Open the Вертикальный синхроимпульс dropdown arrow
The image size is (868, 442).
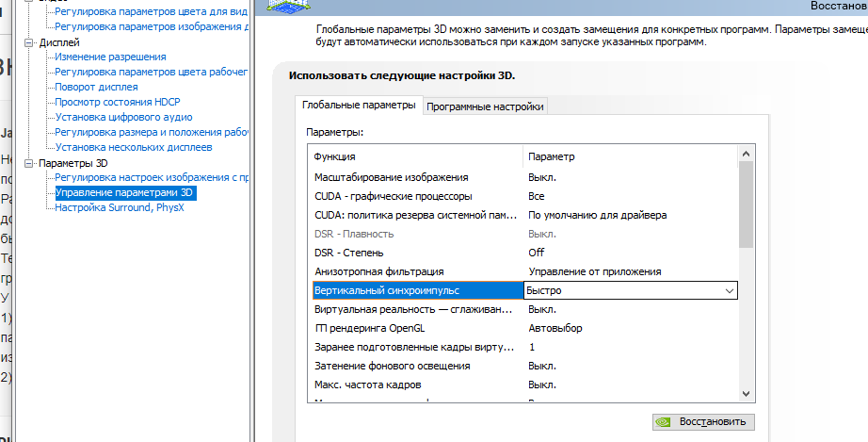click(730, 290)
